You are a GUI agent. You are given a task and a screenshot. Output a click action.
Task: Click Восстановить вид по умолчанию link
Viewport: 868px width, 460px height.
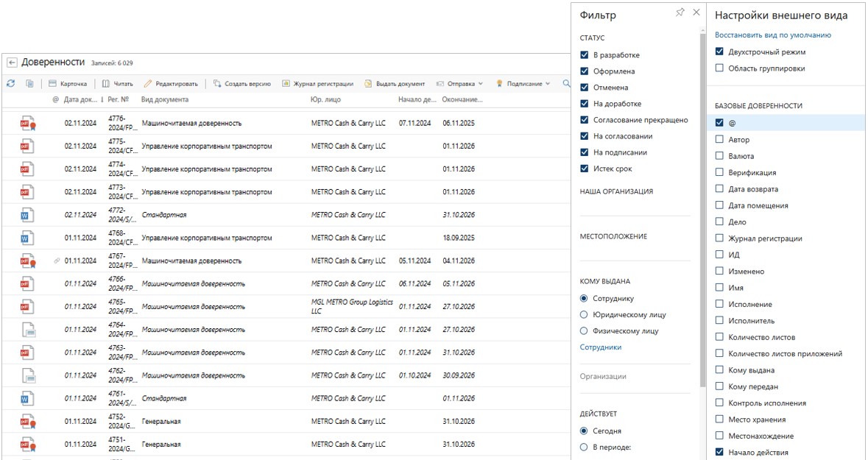point(772,35)
